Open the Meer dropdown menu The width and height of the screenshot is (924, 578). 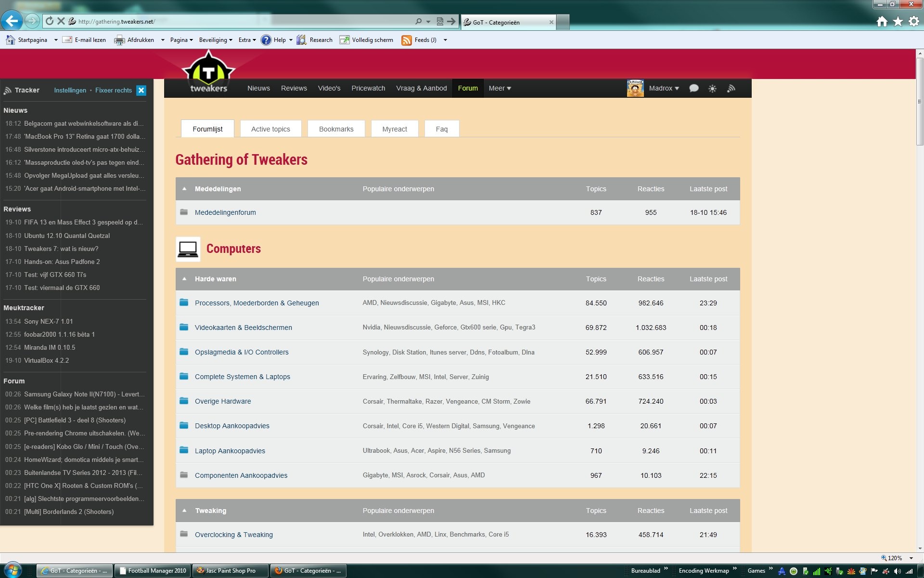tap(500, 88)
